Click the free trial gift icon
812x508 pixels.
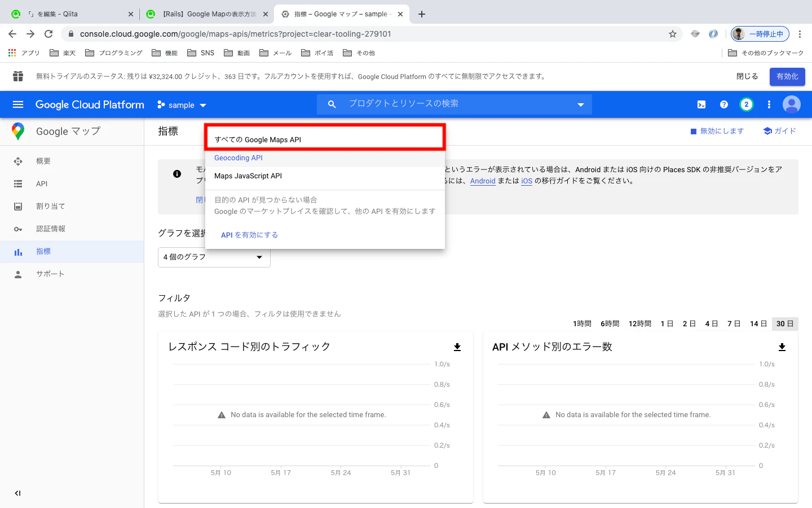pos(18,76)
